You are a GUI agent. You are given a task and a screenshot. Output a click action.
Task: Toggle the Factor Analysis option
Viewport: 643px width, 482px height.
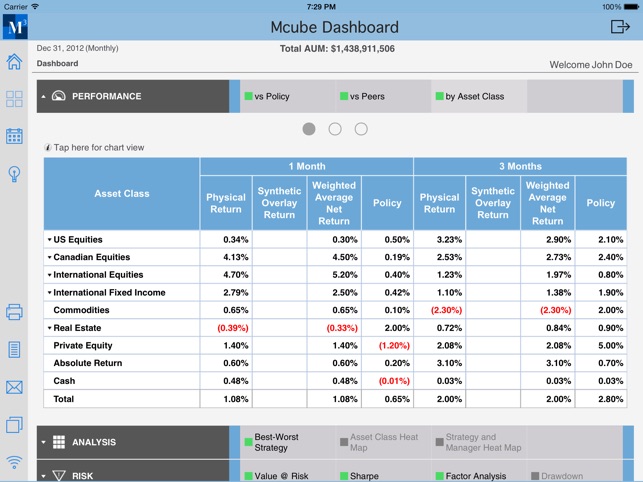pyautogui.click(x=471, y=476)
